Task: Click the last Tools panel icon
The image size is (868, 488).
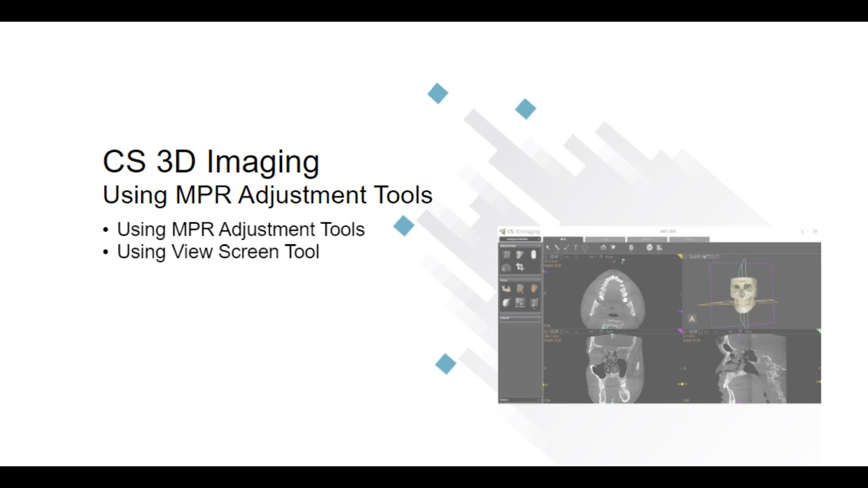Action: point(534,302)
